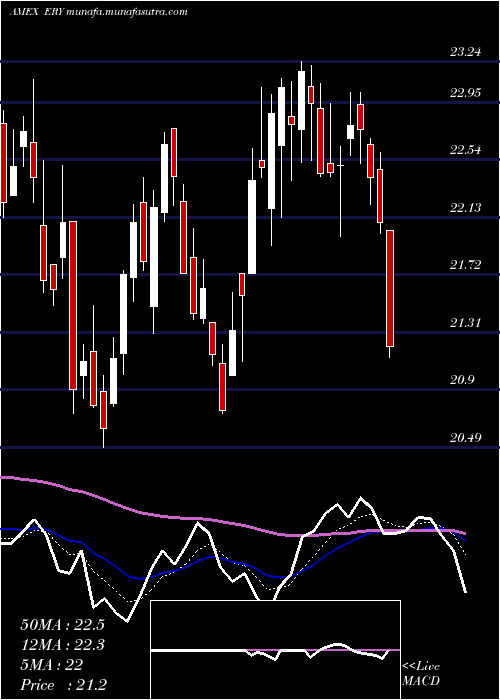Click the Price : 21.2 readout
The image size is (500, 700).
[x=63, y=685]
